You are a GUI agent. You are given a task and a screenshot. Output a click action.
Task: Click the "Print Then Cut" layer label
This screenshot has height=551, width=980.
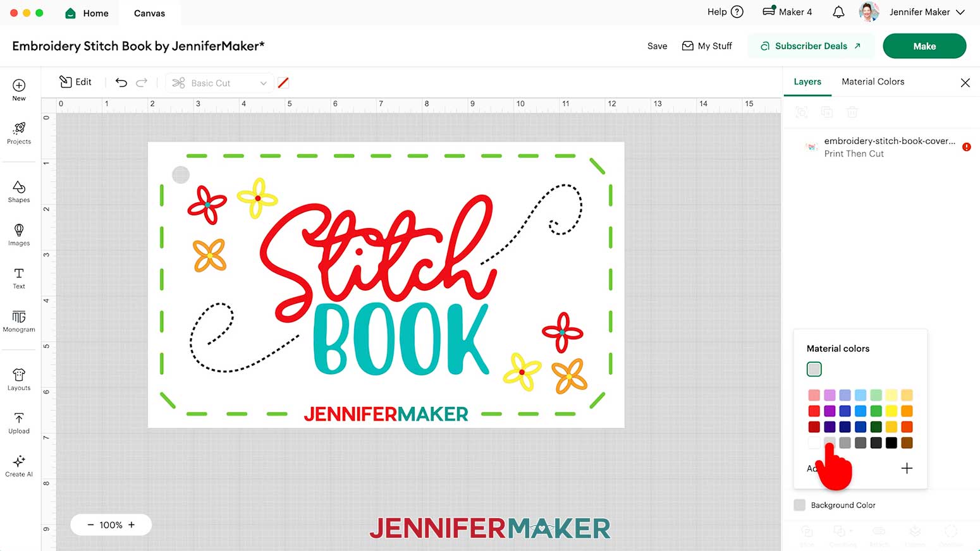click(854, 154)
